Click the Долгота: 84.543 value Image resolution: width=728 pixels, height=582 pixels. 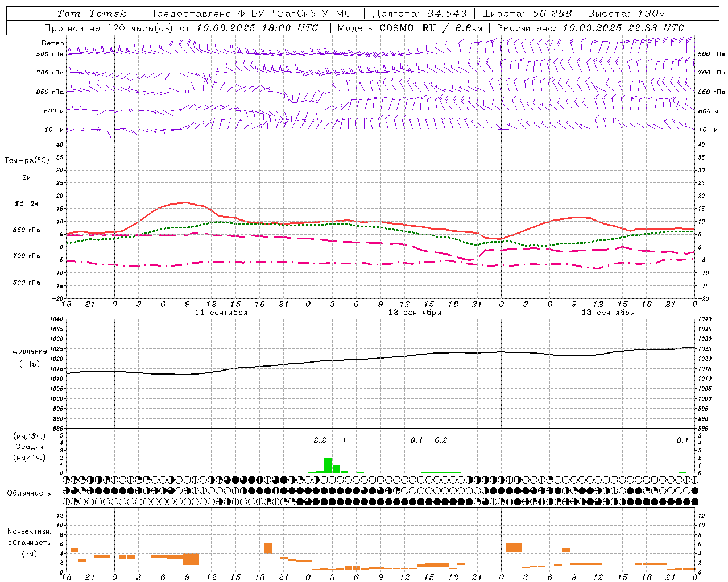(x=420, y=14)
